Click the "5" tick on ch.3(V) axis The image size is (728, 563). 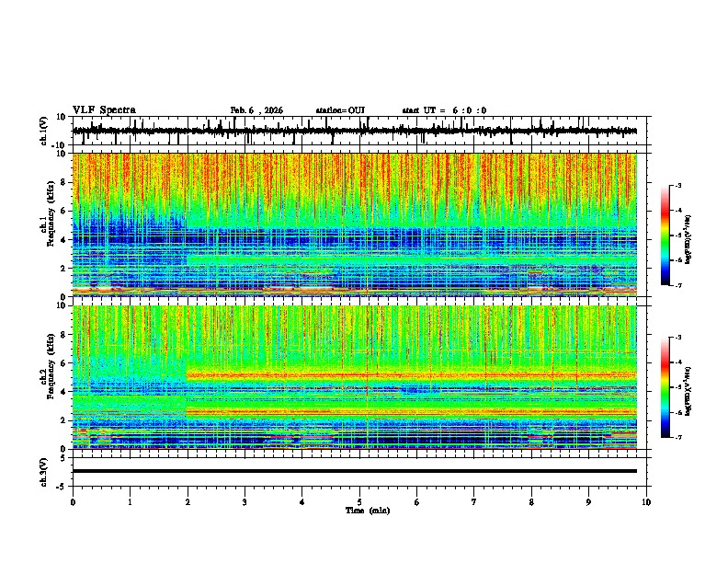63,457
